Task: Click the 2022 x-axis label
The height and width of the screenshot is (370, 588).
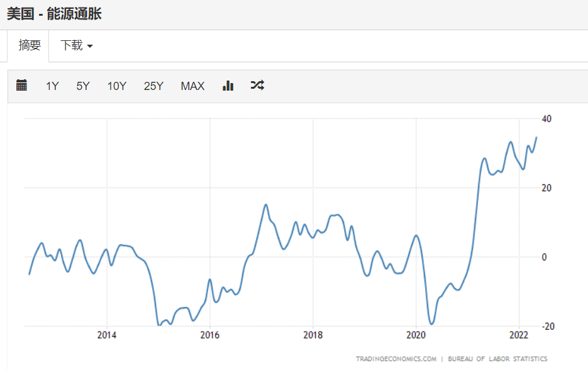Action: point(519,335)
